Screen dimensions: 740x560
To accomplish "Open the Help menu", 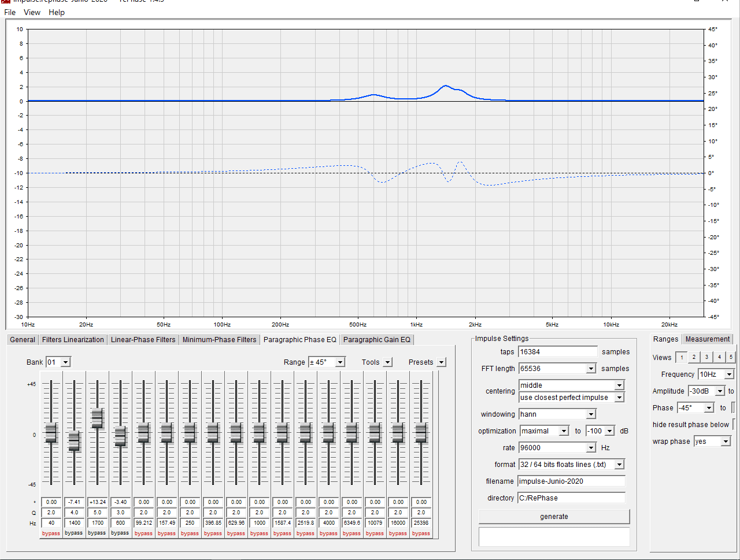I will [57, 12].
